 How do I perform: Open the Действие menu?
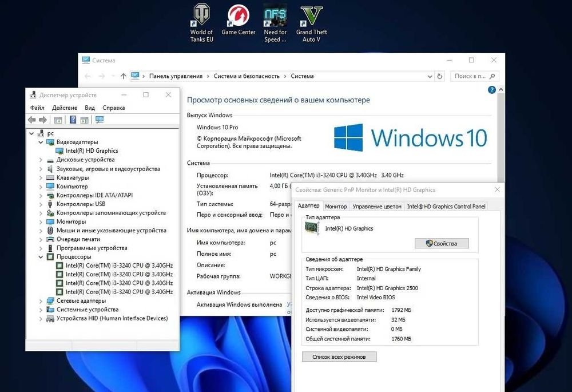(65, 108)
